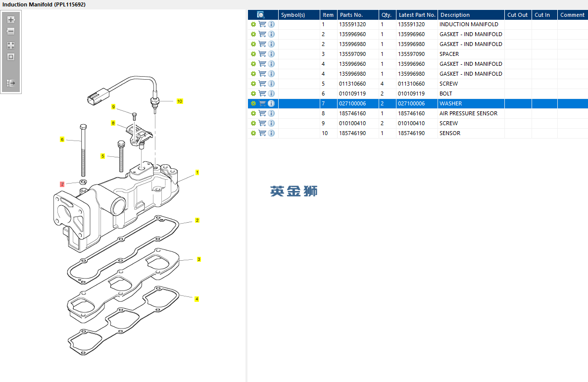Click latest part number 135591320
This screenshot has height=382, width=588.
[411, 24]
